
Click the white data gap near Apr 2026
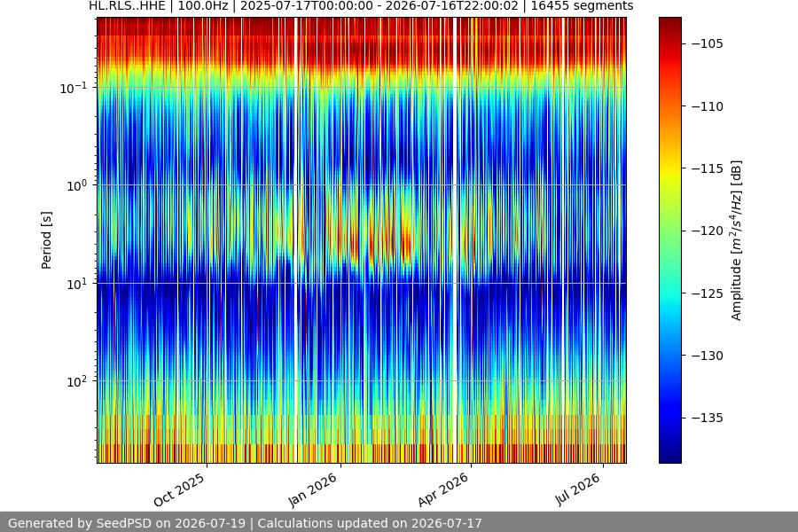point(455,240)
